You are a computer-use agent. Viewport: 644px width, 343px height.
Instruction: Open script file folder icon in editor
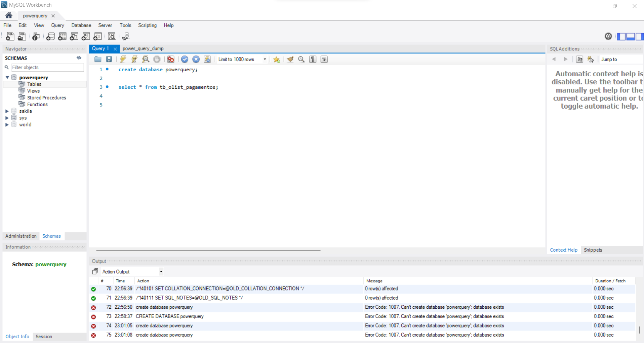pyautogui.click(x=98, y=59)
